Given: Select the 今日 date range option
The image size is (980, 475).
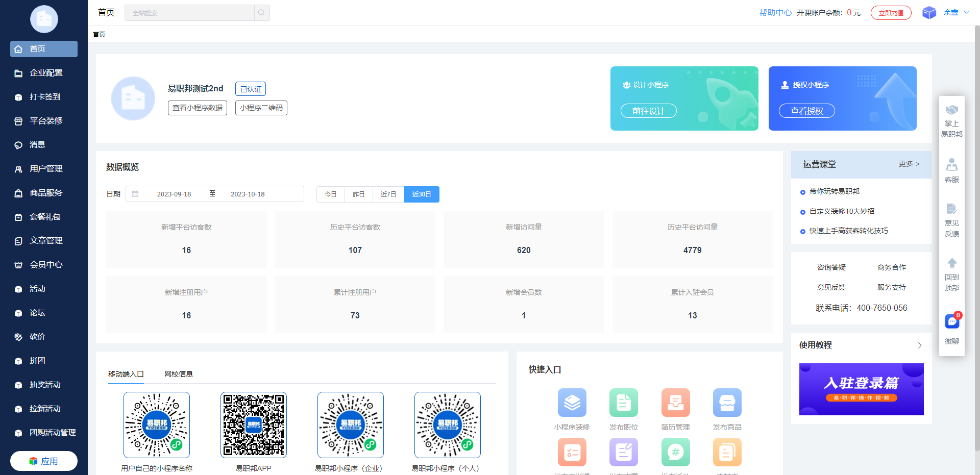Looking at the screenshot, I should point(331,194).
